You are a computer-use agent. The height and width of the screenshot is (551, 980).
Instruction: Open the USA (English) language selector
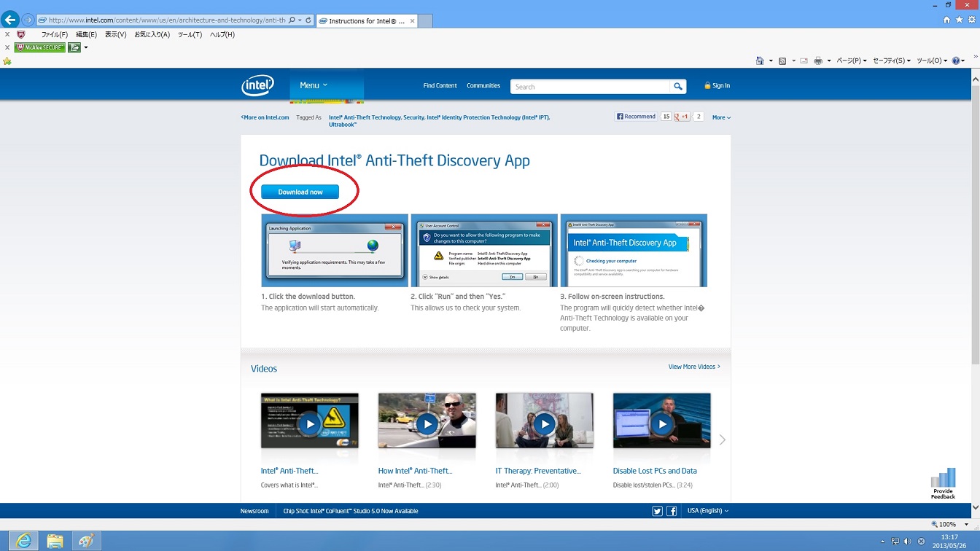[707, 511]
